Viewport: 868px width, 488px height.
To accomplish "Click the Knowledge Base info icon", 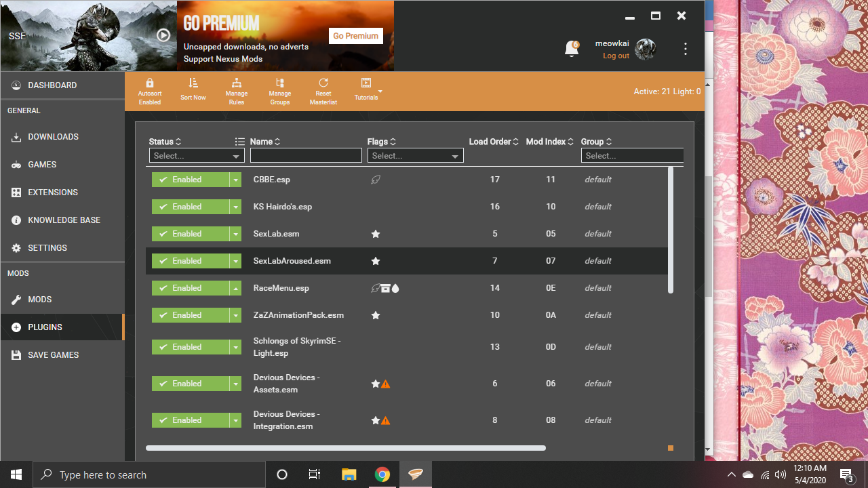I will click(16, 220).
